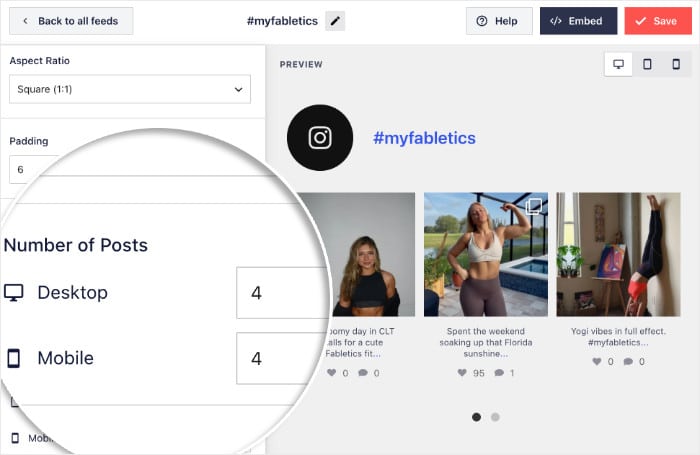
Task: Select the second carousel pagination dot
Action: (495, 417)
